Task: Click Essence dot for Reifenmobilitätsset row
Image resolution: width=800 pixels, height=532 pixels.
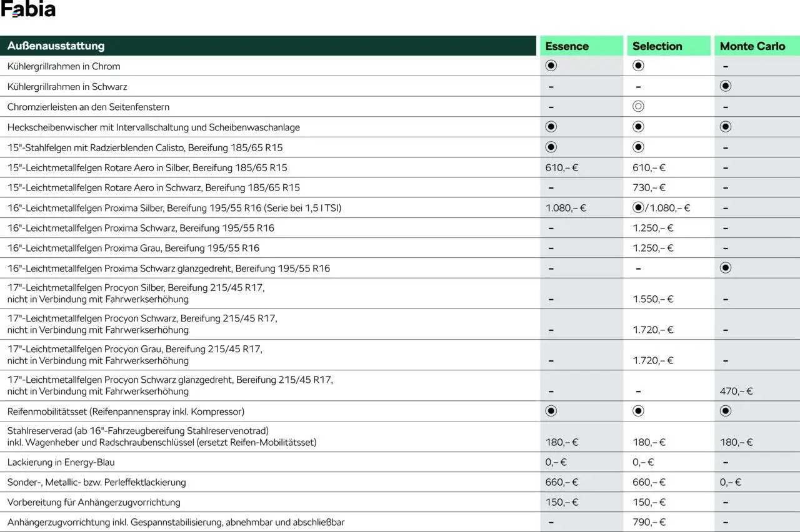Action: point(551,411)
